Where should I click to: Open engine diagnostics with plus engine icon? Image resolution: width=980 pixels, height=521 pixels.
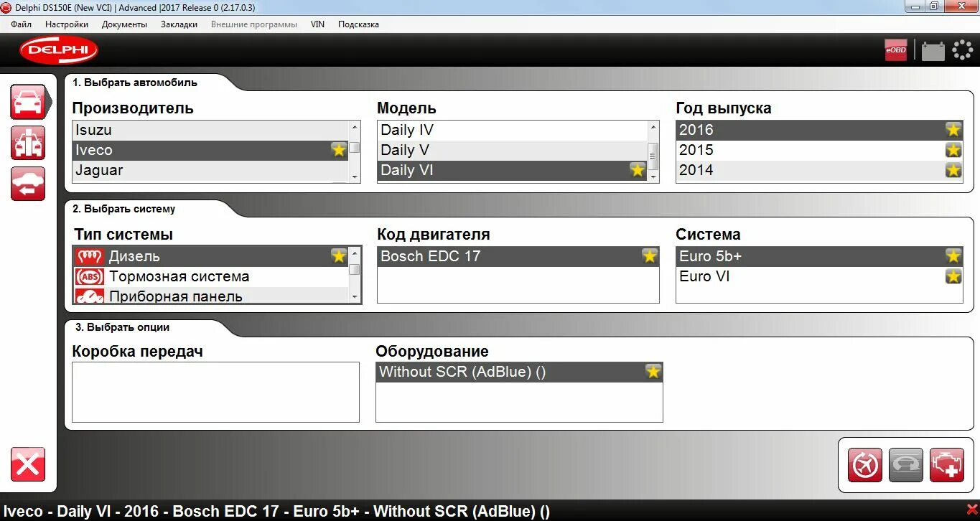(x=947, y=466)
